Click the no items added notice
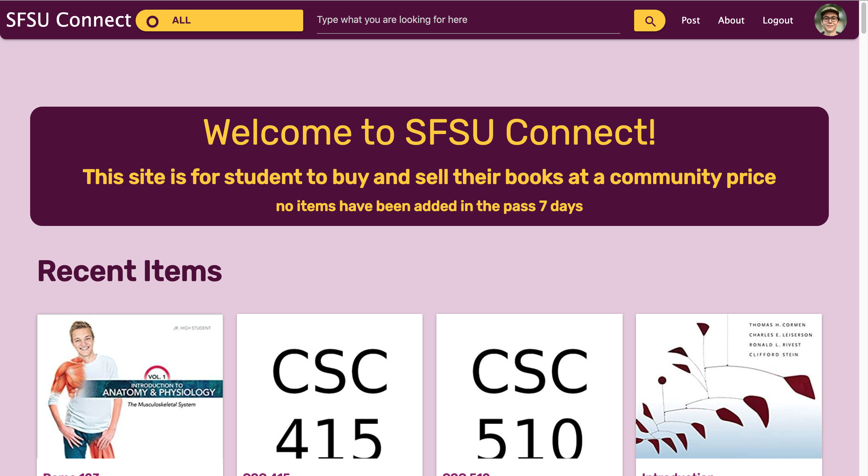The image size is (868, 476). (x=429, y=206)
